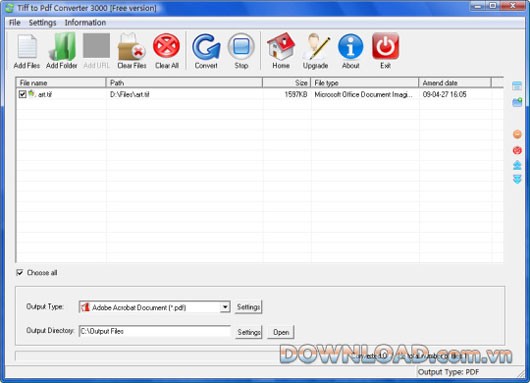Open the Home house icon
This screenshot has height=383, width=530.
pos(281,46)
